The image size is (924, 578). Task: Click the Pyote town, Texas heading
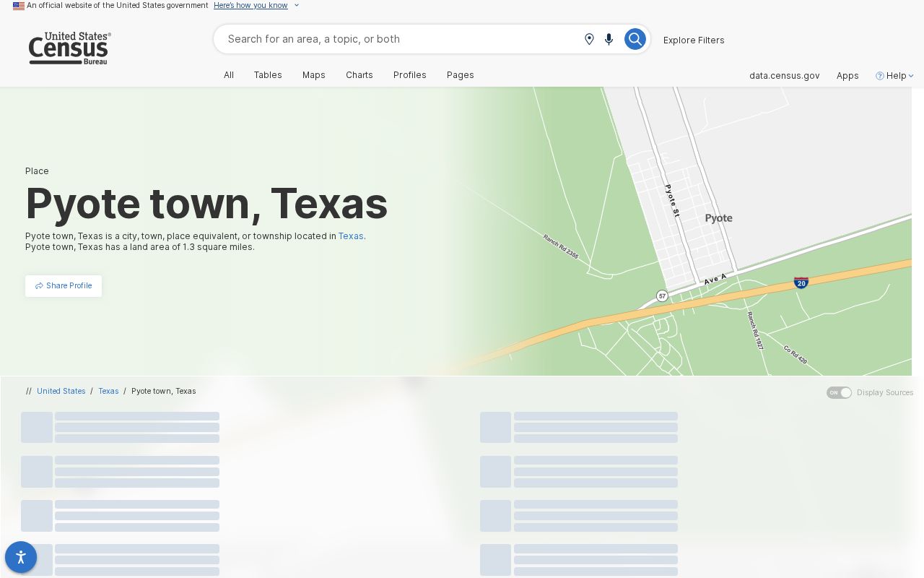pyautogui.click(x=206, y=203)
